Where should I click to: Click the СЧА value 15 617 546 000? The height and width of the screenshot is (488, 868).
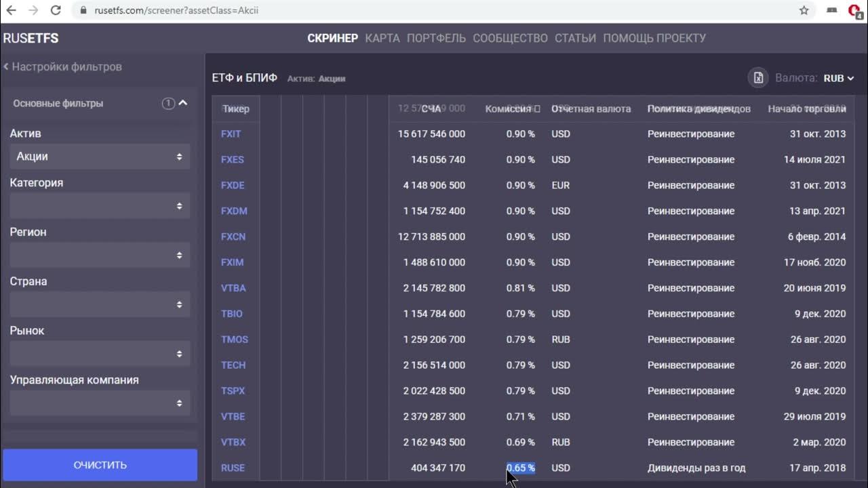tap(431, 134)
